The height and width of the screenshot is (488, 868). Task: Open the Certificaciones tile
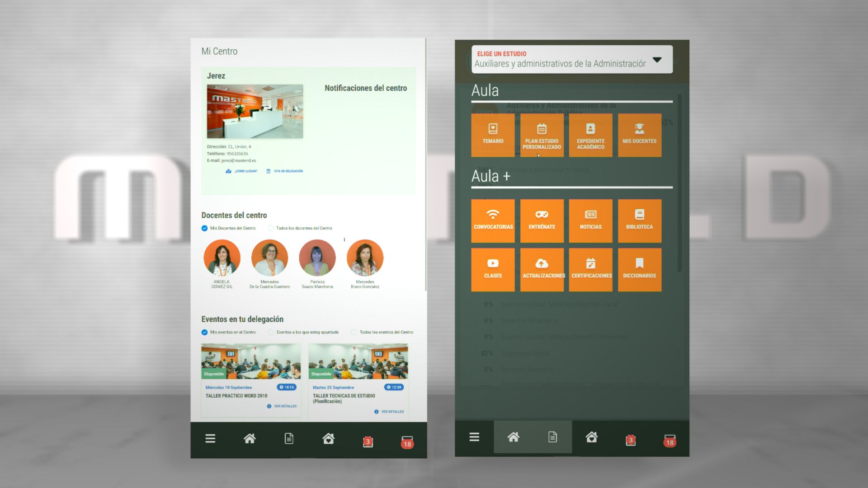590,269
